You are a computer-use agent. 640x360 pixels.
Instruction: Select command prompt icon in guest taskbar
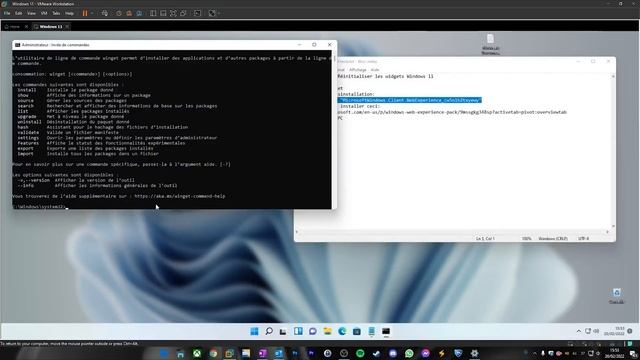point(386,331)
